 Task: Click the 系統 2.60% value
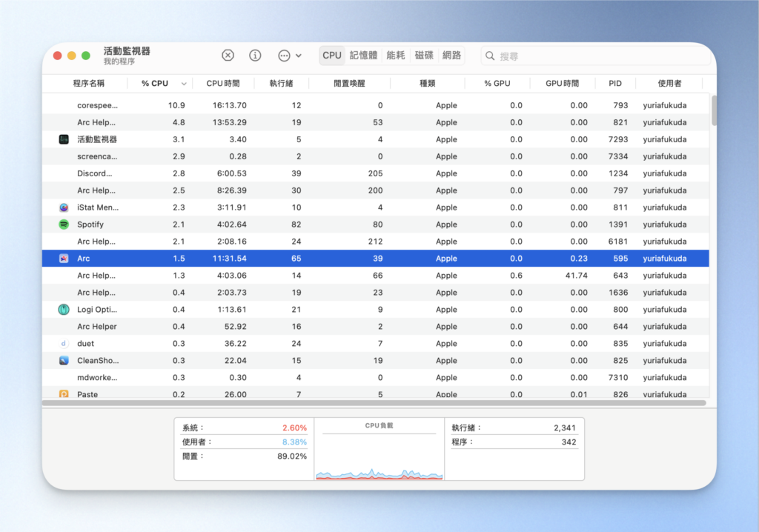tap(294, 428)
